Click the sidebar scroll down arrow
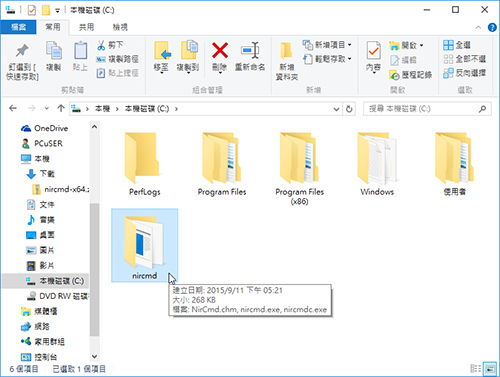Screen dimensions: 500x377 pyautogui.click(x=94, y=357)
